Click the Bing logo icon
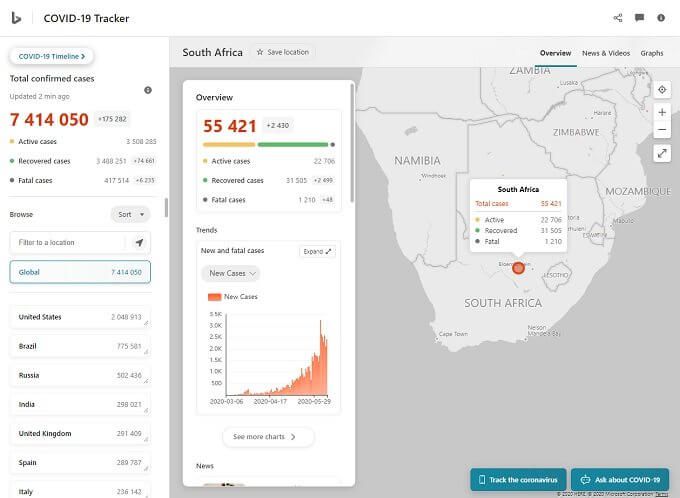This screenshot has width=680, height=498. 16,18
